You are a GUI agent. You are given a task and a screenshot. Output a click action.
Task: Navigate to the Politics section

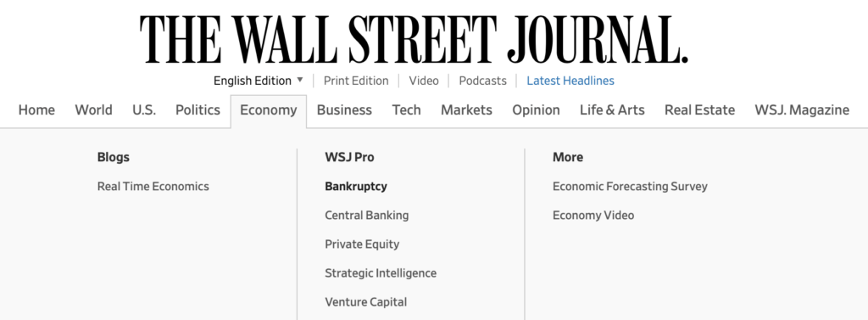(198, 109)
